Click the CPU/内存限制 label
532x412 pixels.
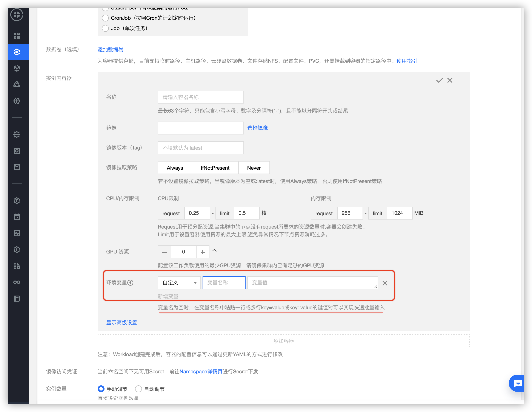tap(123, 198)
